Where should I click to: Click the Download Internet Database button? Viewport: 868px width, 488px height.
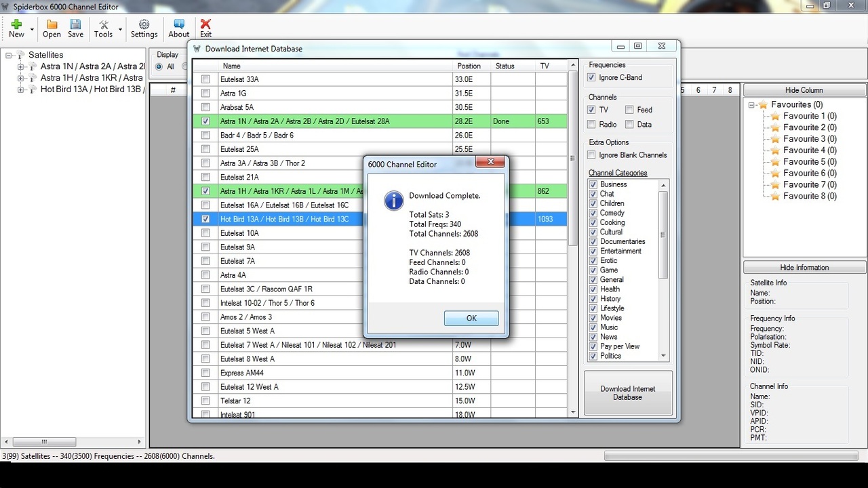pyautogui.click(x=628, y=392)
